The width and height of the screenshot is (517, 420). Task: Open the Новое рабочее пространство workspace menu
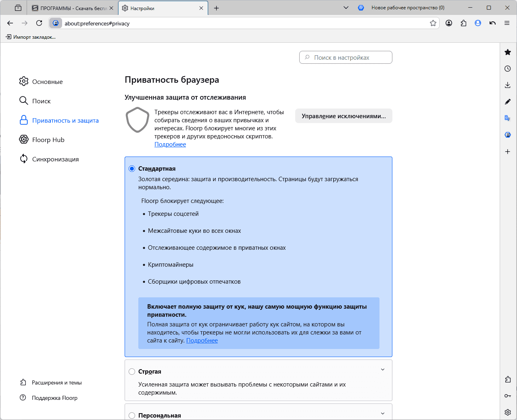(401, 8)
